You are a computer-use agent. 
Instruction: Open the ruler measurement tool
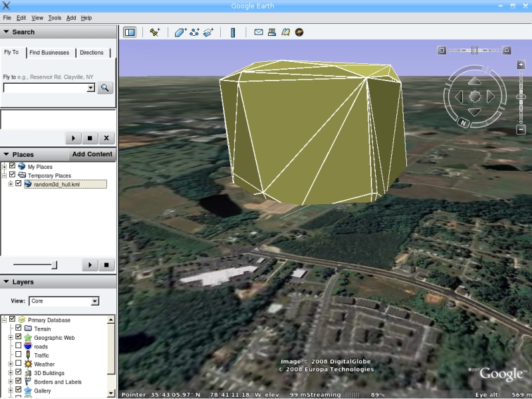coord(233,32)
